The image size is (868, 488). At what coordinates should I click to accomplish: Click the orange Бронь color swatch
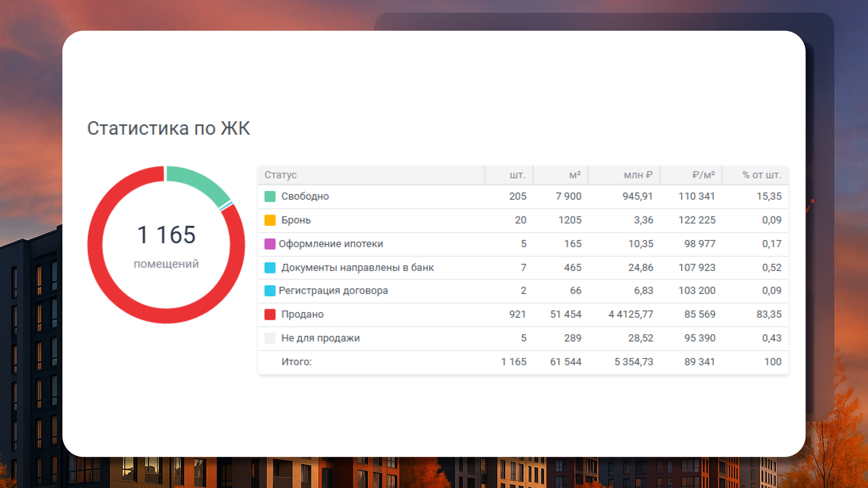[270, 220]
